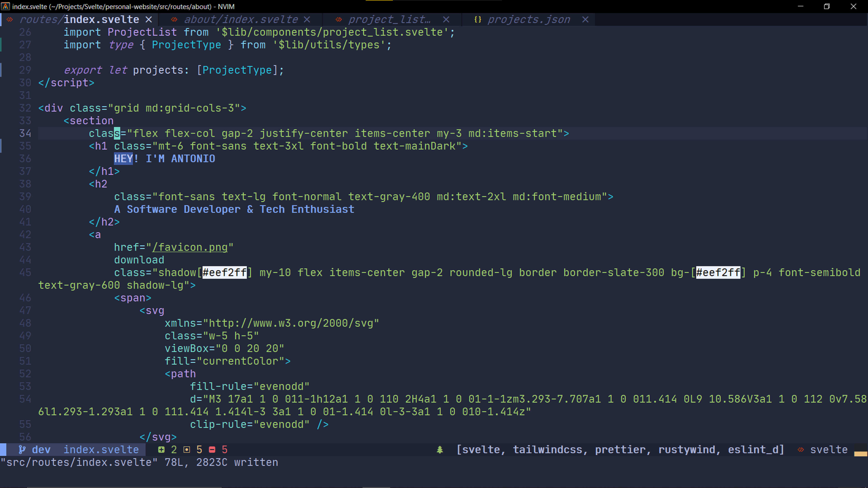The width and height of the screenshot is (868, 488).
Task: Click the text 'I'M ANTONIO' on line 36
Action: [x=180, y=159]
